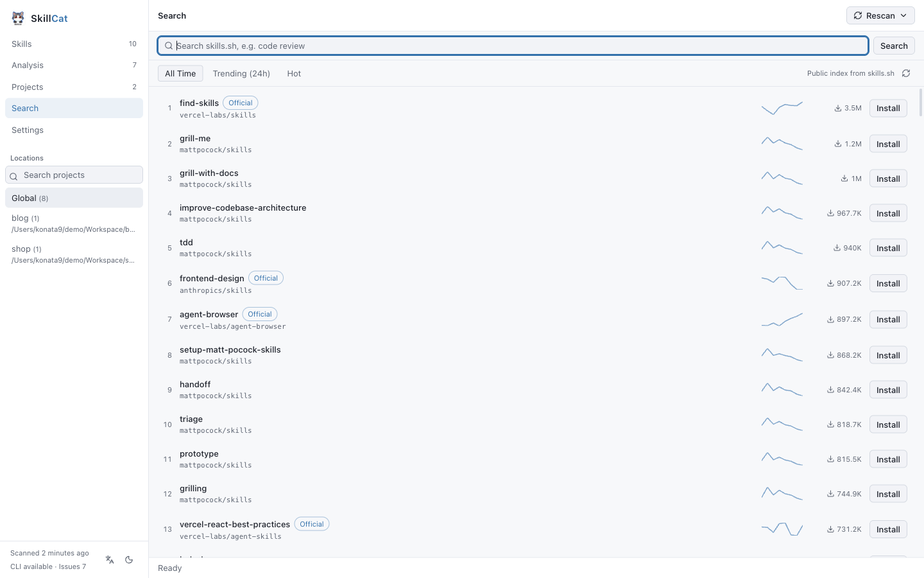Focus the Search projects field

[74, 175]
